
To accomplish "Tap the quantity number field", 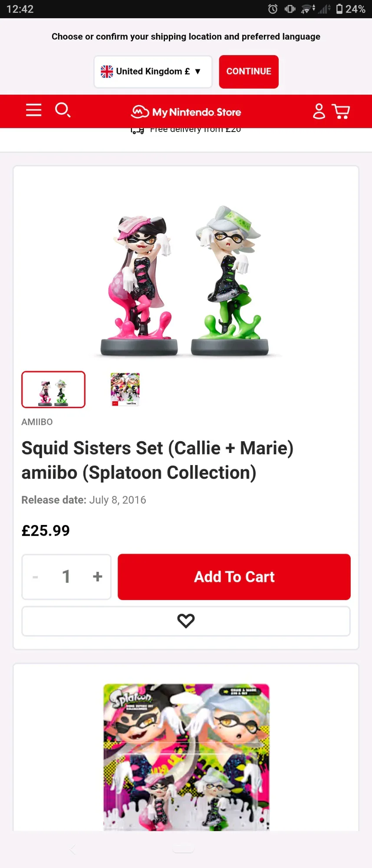I will pos(66,577).
